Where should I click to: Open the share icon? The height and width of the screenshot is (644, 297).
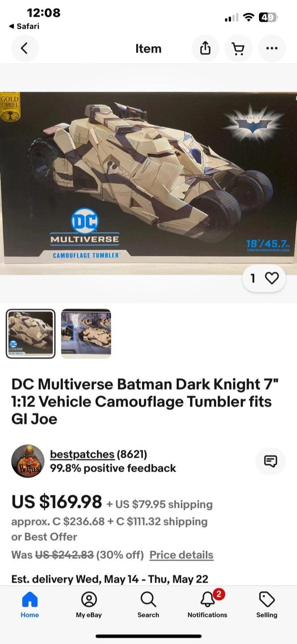point(205,48)
